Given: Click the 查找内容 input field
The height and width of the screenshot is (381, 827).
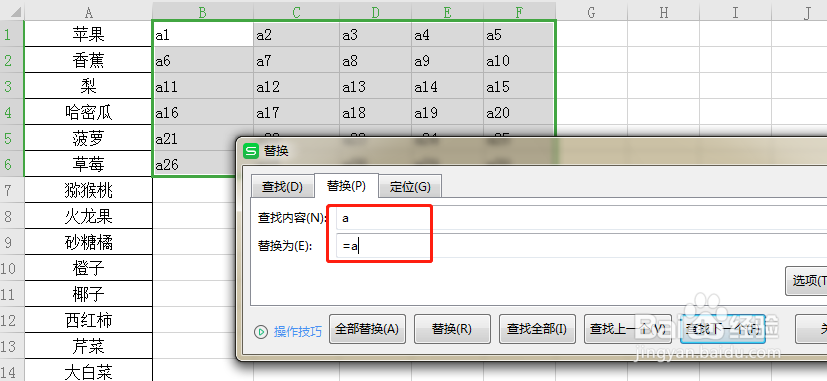Looking at the screenshot, I should (581, 218).
